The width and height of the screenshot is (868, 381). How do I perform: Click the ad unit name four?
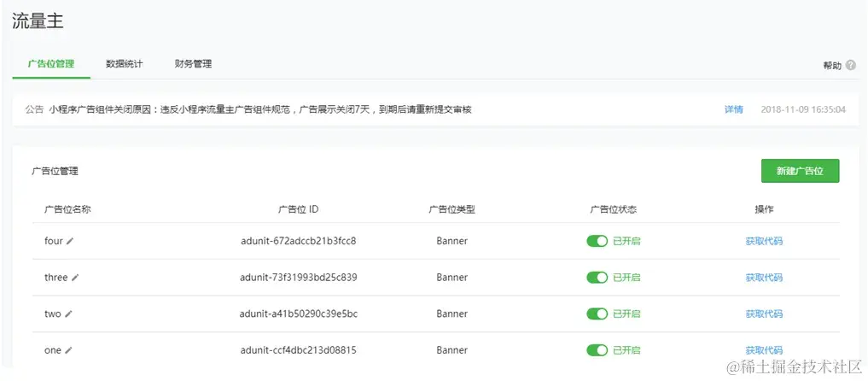54,241
